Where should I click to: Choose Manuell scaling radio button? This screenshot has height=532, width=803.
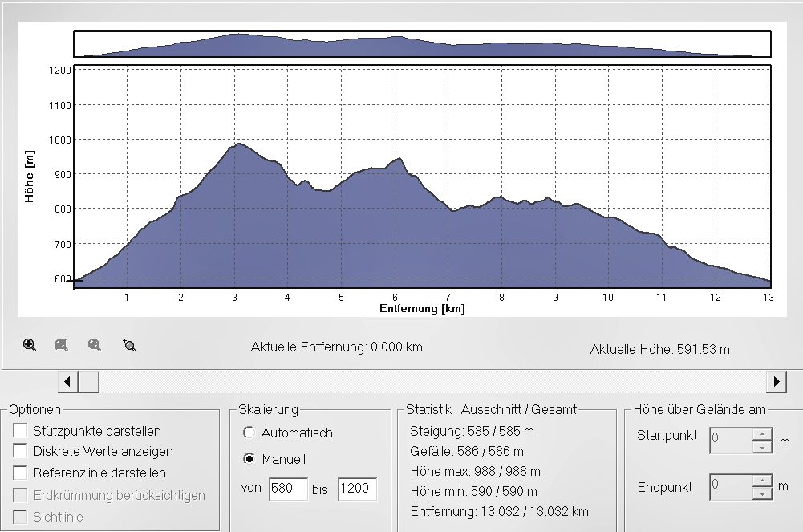click(249, 460)
